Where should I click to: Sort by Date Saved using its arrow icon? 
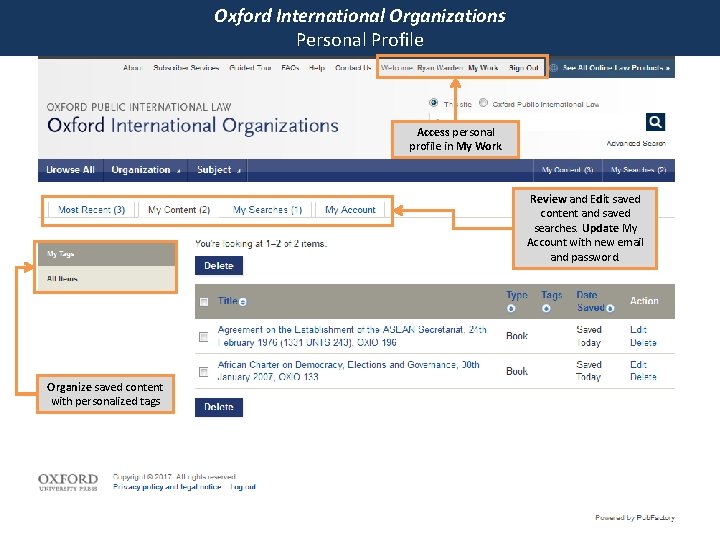tap(610, 309)
